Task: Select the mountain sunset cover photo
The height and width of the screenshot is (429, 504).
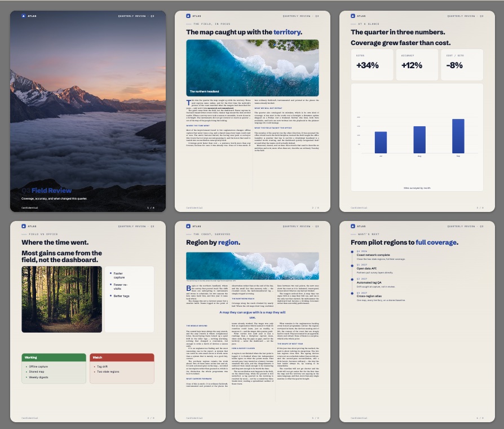Action: (x=88, y=111)
